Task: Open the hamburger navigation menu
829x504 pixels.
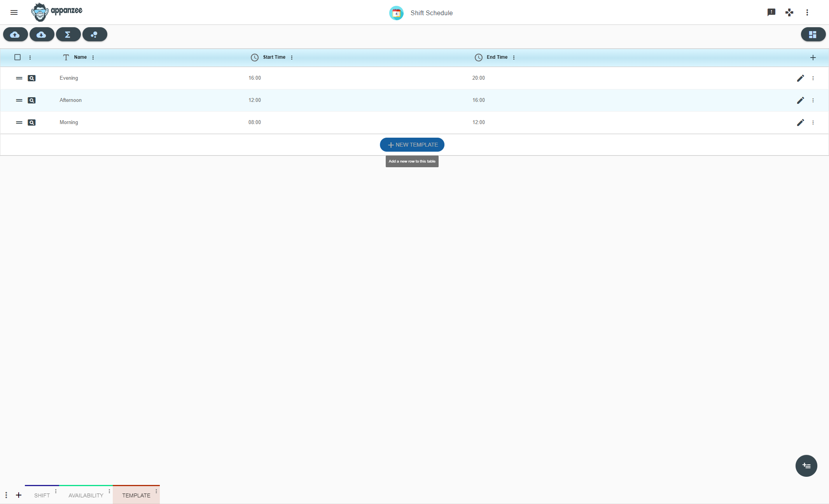Action: tap(14, 12)
